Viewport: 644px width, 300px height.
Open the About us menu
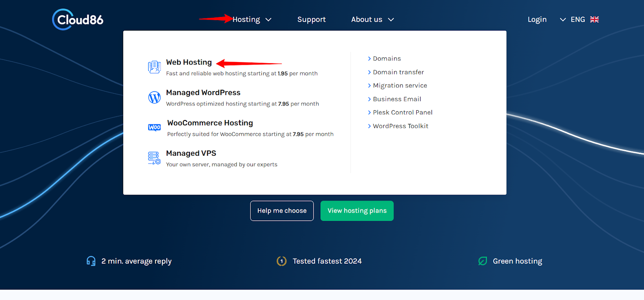coord(367,19)
